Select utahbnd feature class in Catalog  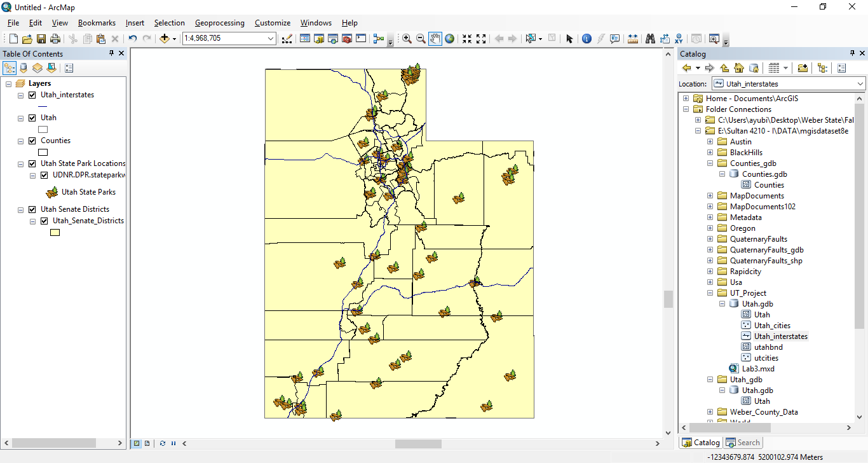[768, 347]
